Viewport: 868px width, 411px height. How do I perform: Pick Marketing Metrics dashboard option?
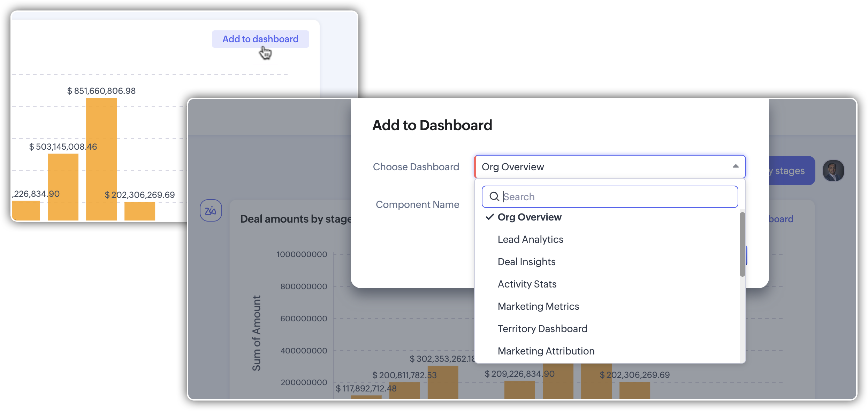538,306
